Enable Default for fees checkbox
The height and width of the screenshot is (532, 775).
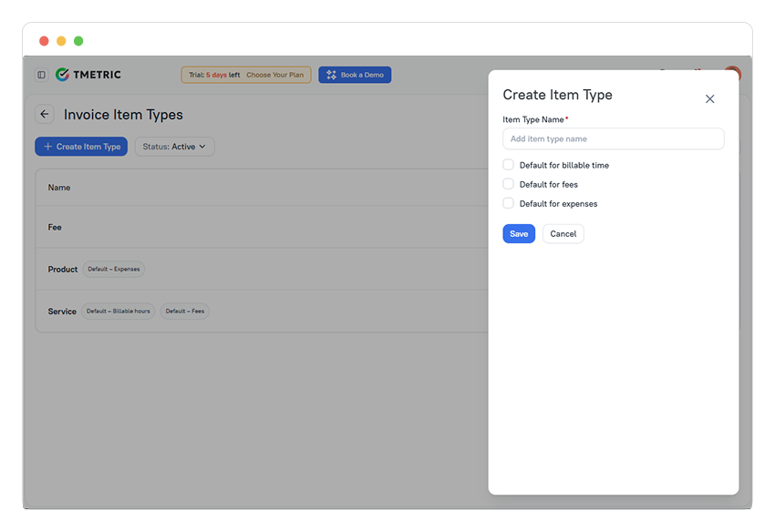508,184
